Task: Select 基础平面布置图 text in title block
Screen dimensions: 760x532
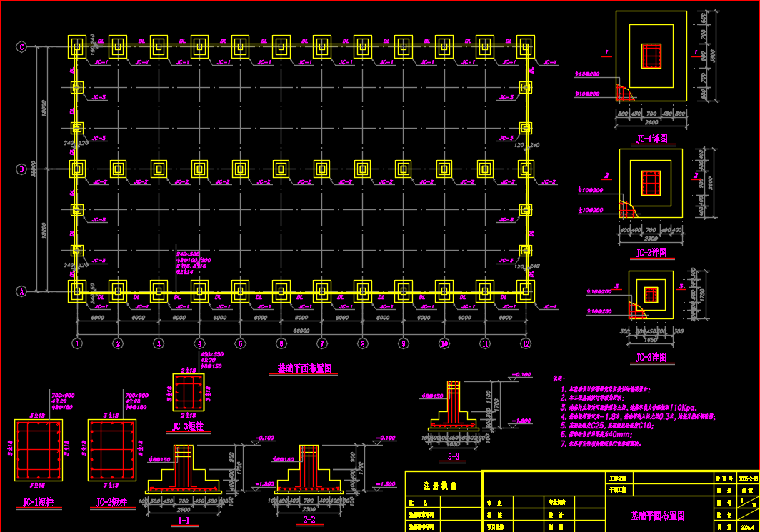Action: tap(658, 516)
